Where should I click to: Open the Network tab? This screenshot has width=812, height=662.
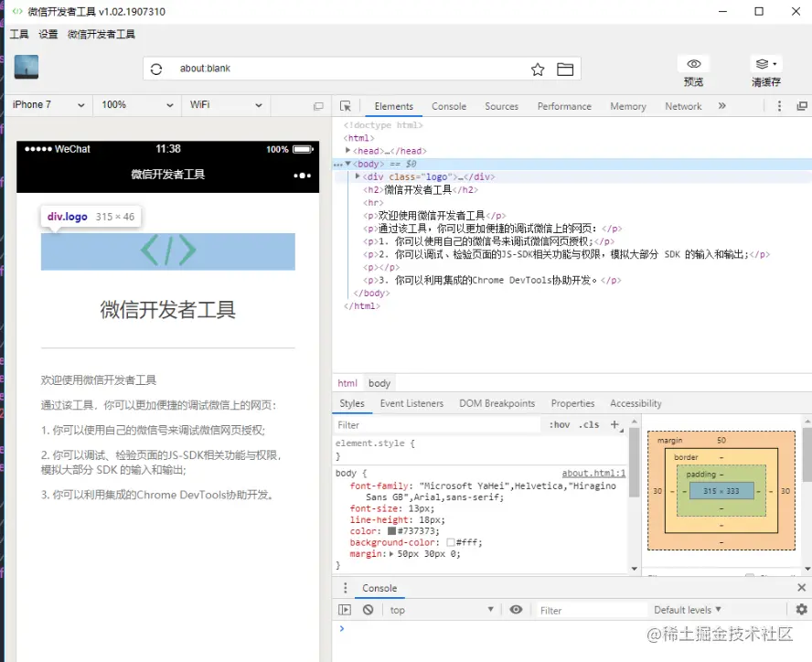click(684, 106)
